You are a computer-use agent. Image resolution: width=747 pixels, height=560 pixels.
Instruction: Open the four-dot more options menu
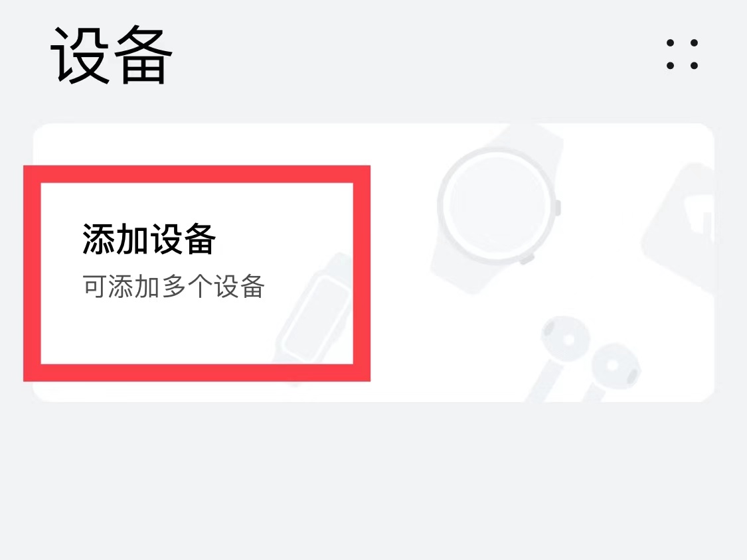point(682,54)
